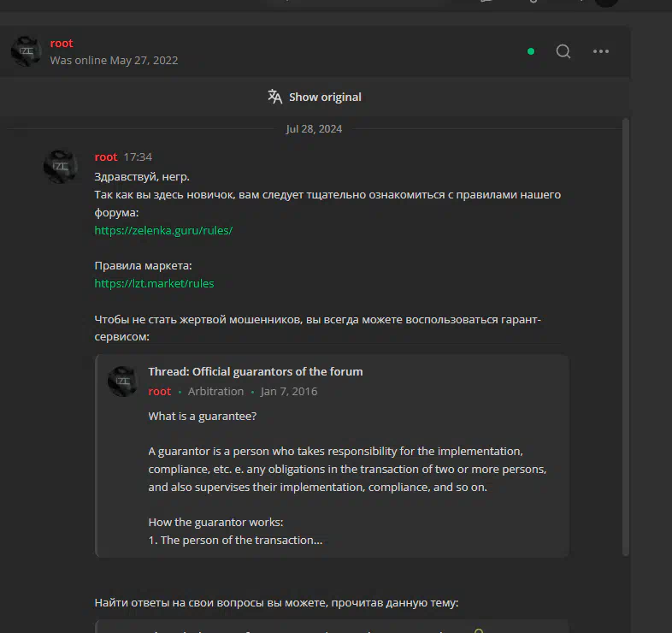Image resolution: width=672 pixels, height=633 pixels.
Task: Click root author name in thread preview
Action: [x=159, y=392]
